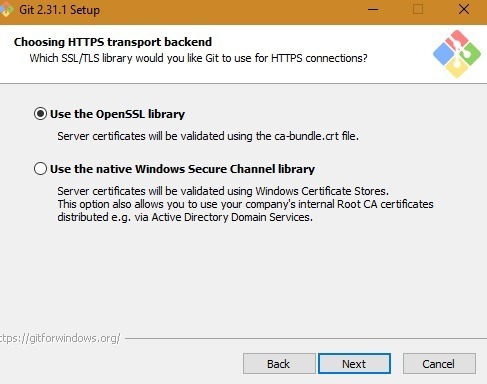Close the Git Setup window

464,9
